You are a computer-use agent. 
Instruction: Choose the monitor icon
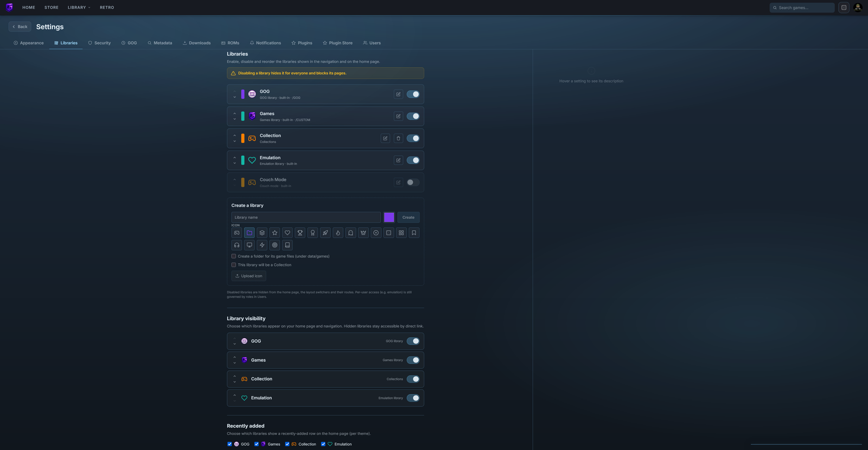click(x=250, y=245)
